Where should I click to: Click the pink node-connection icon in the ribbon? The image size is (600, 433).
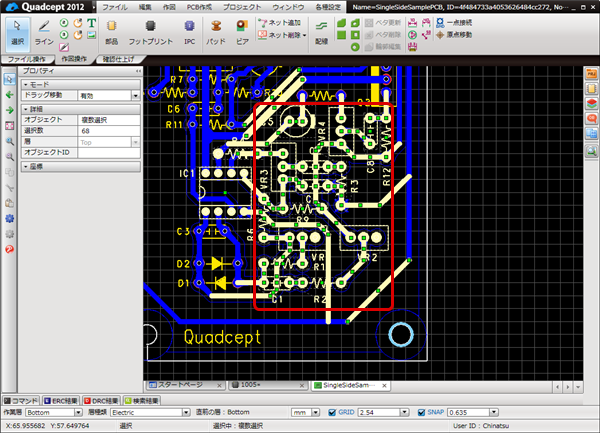[x=426, y=35]
